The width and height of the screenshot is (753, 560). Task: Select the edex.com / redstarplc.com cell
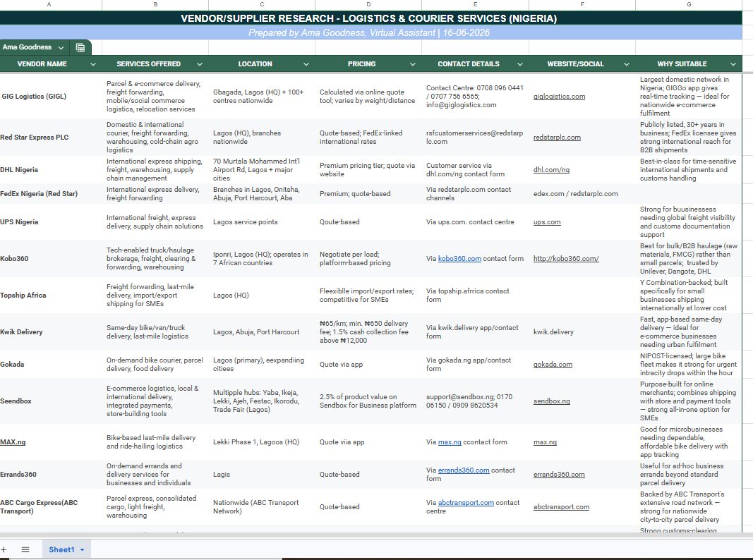click(582, 194)
